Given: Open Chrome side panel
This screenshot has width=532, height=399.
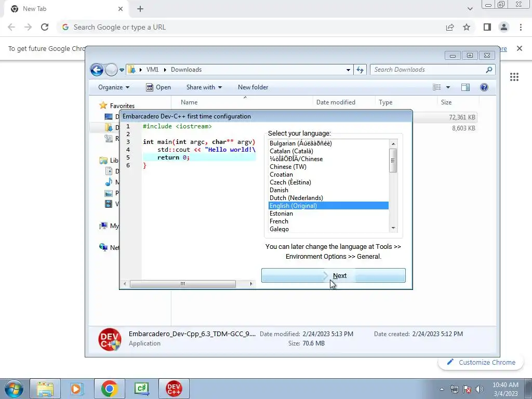Looking at the screenshot, I should point(487,27).
